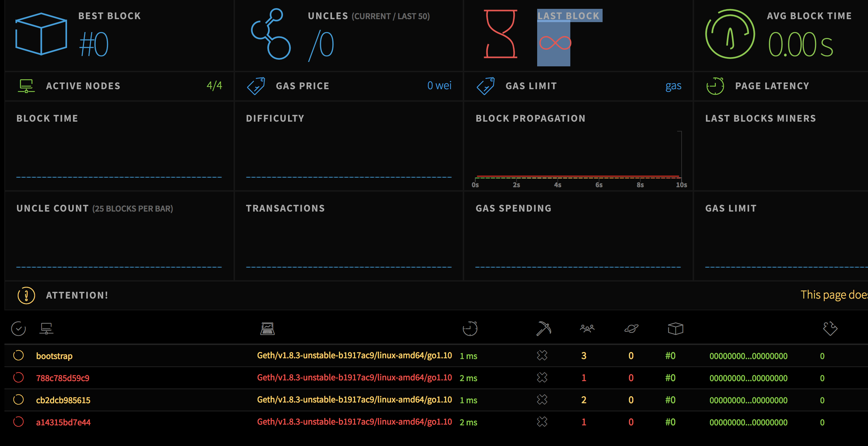Click the Last Block hourglass icon
This screenshot has width=868, height=446.
[501, 34]
